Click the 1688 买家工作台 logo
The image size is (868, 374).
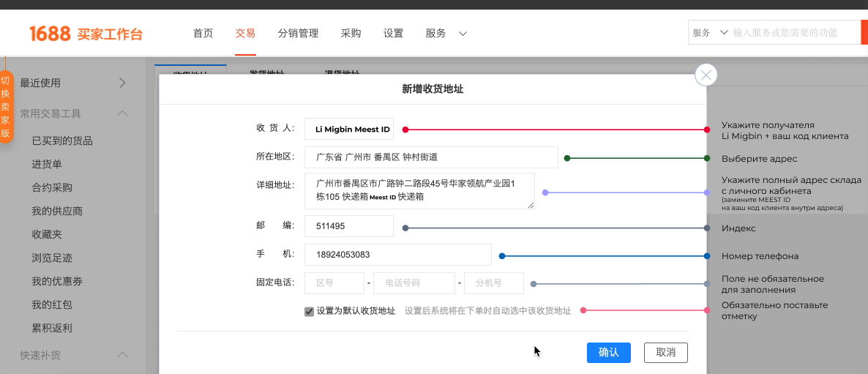(x=86, y=34)
